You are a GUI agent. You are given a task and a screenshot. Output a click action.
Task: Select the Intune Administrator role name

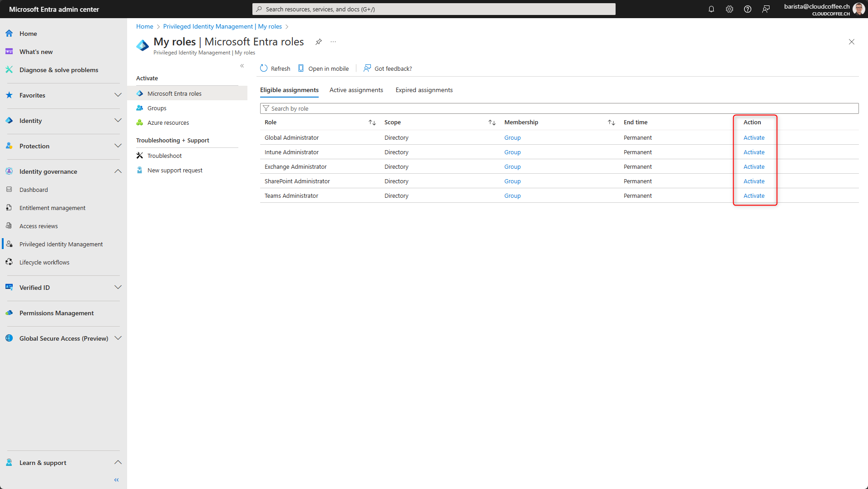[291, 152]
